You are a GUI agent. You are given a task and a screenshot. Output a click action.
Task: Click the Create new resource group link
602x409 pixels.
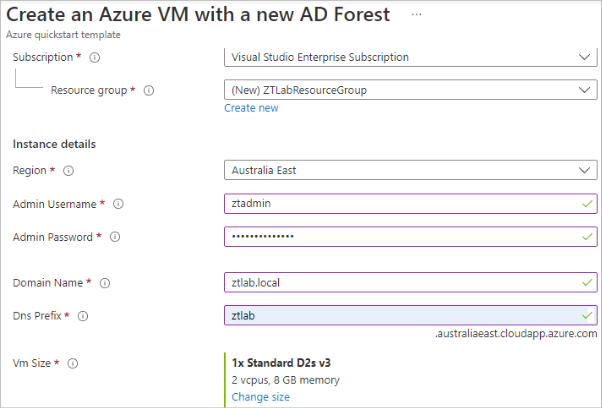[251, 108]
